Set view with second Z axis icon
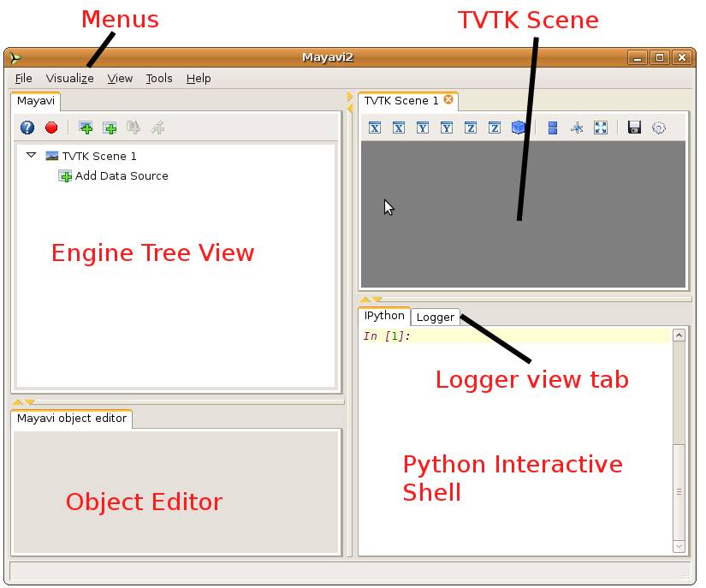Screen dimensions: 706x588 point(495,128)
